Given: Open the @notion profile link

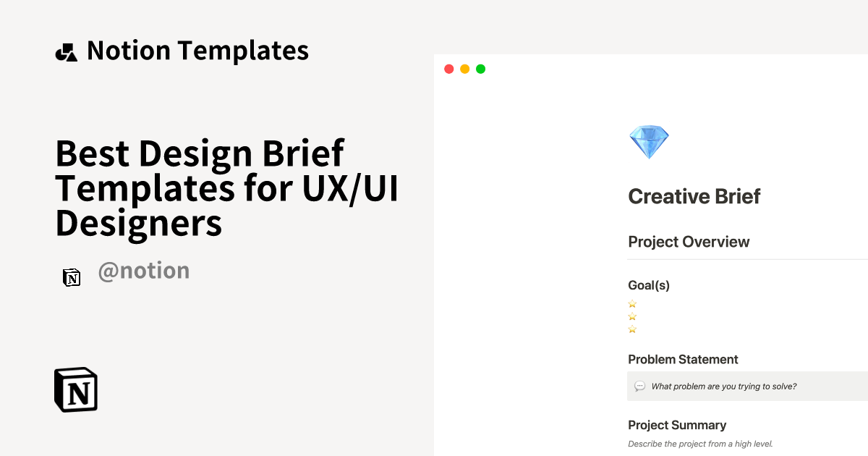Looking at the screenshot, I should coord(144,270).
